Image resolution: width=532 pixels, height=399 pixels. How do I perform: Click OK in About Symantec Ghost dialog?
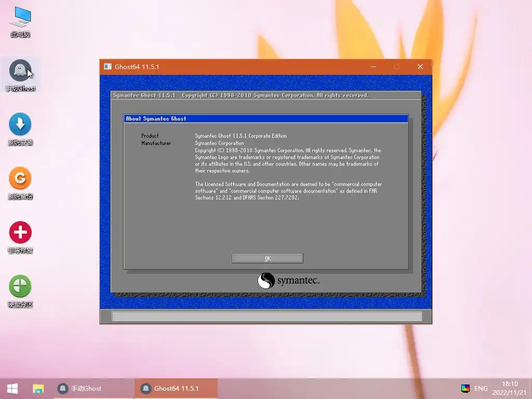pos(268,258)
